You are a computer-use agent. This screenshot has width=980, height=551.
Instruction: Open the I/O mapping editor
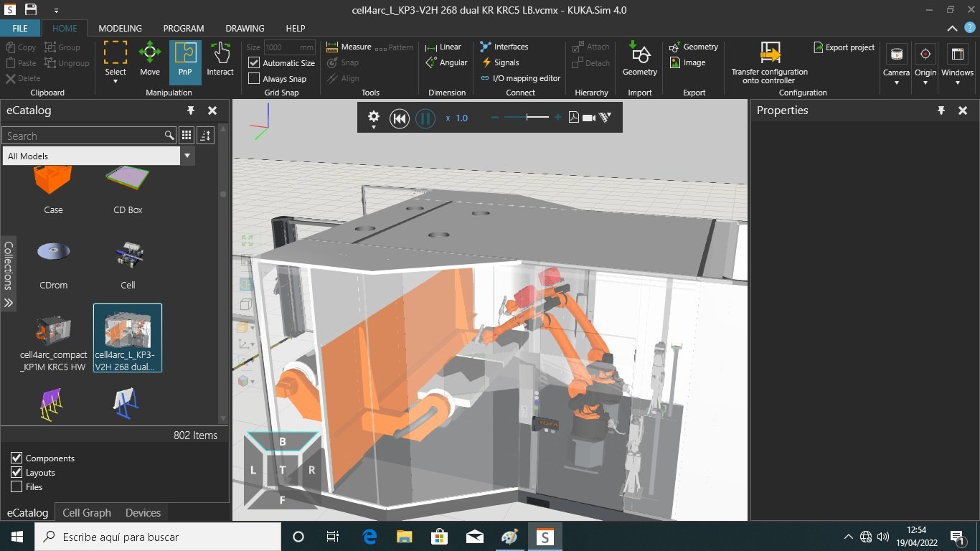520,78
